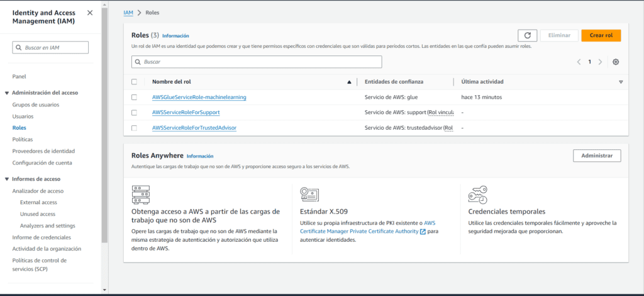Click the roles search field

tap(257, 62)
